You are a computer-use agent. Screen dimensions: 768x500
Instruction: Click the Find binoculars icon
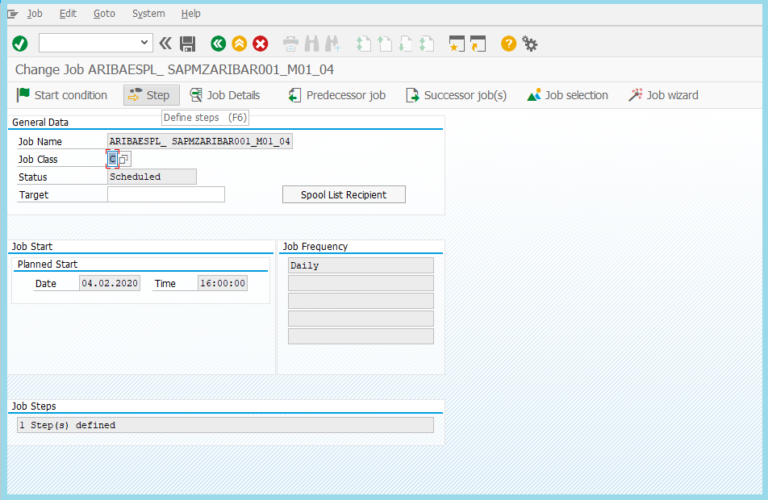312,44
